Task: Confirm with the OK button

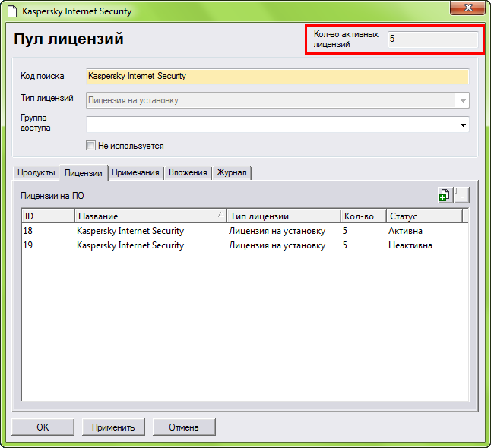Action: [x=43, y=427]
